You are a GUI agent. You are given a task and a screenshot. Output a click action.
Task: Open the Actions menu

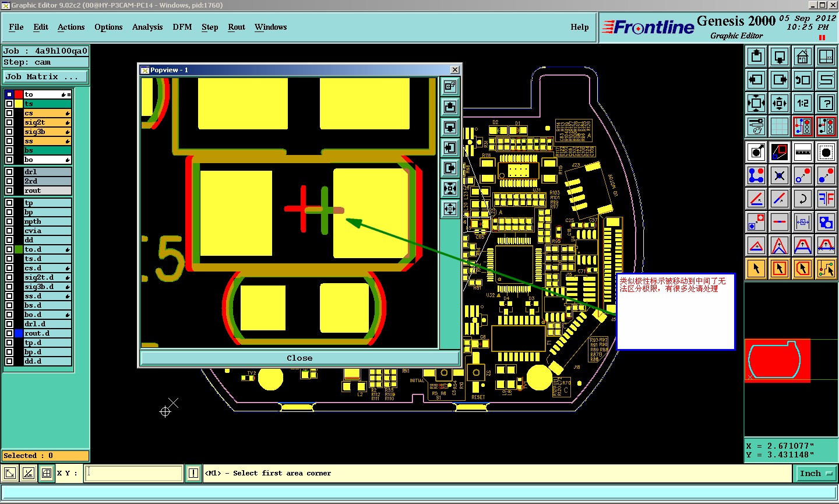pos(71,27)
